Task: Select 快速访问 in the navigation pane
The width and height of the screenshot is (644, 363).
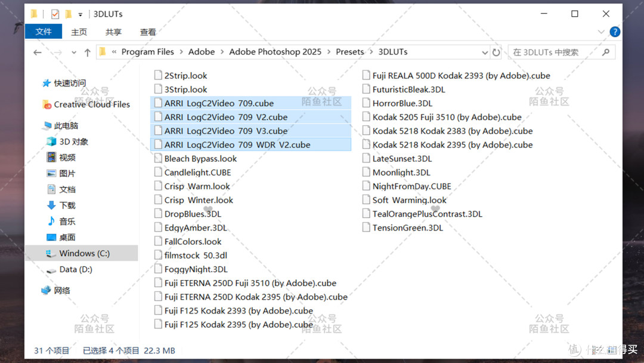Action: tap(64, 83)
